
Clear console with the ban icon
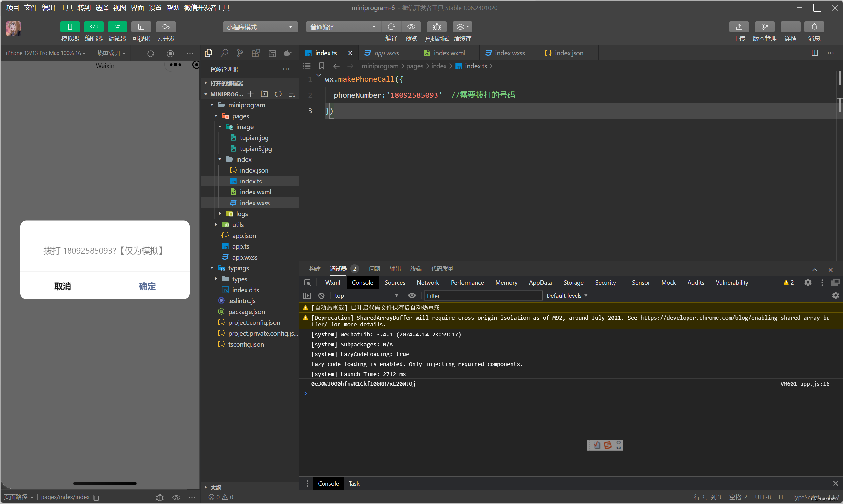321,295
